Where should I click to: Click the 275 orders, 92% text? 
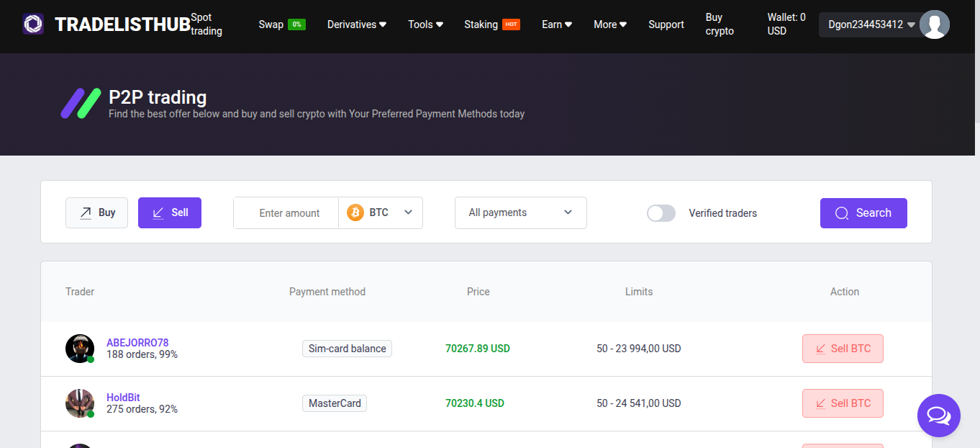(142, 409)
